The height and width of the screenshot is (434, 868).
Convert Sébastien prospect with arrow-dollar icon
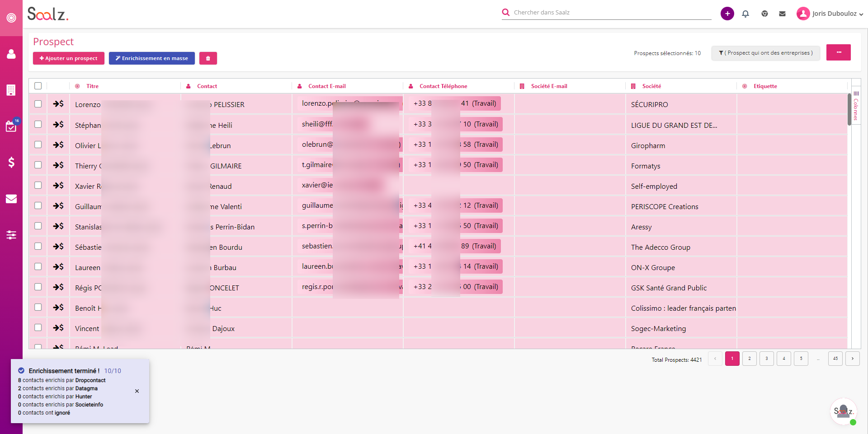pyautogui.click(x=58, y=246)
